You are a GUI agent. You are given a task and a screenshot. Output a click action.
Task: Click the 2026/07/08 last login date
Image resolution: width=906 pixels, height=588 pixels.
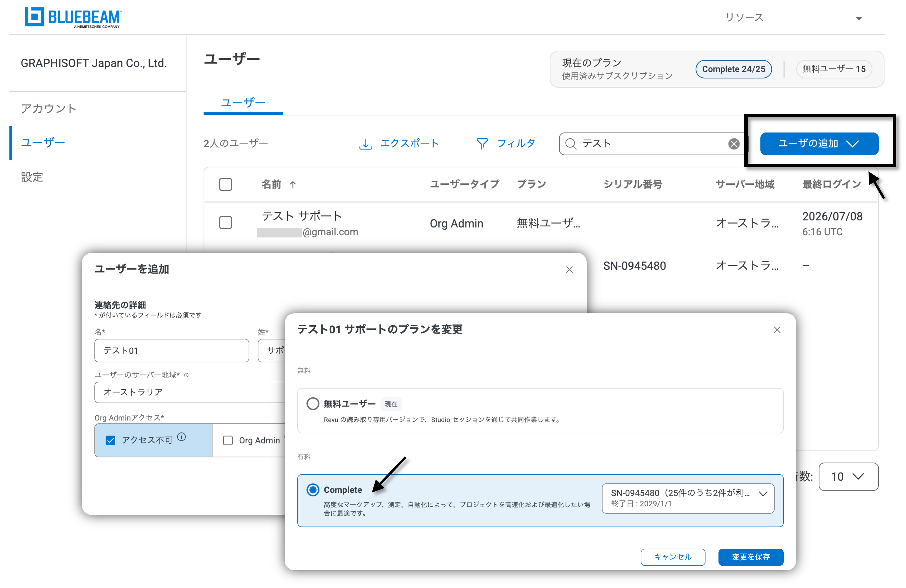tap(832, 216)
